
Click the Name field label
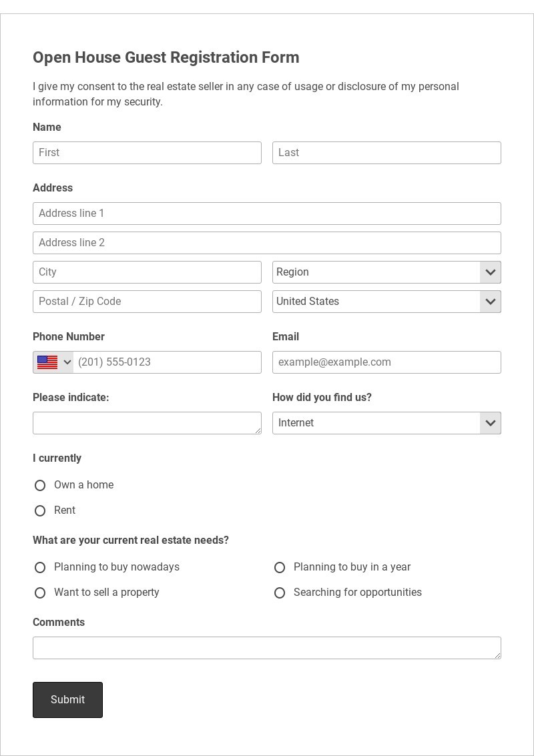pos(47,127)
